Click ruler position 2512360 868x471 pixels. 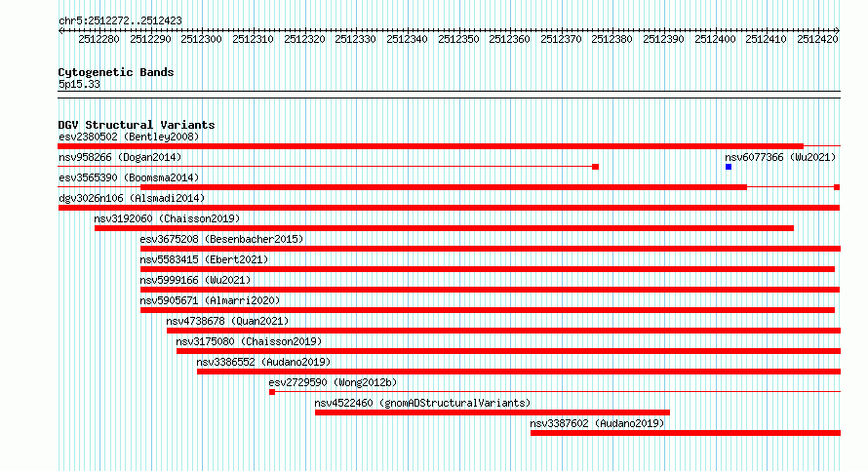pos(509,39)
